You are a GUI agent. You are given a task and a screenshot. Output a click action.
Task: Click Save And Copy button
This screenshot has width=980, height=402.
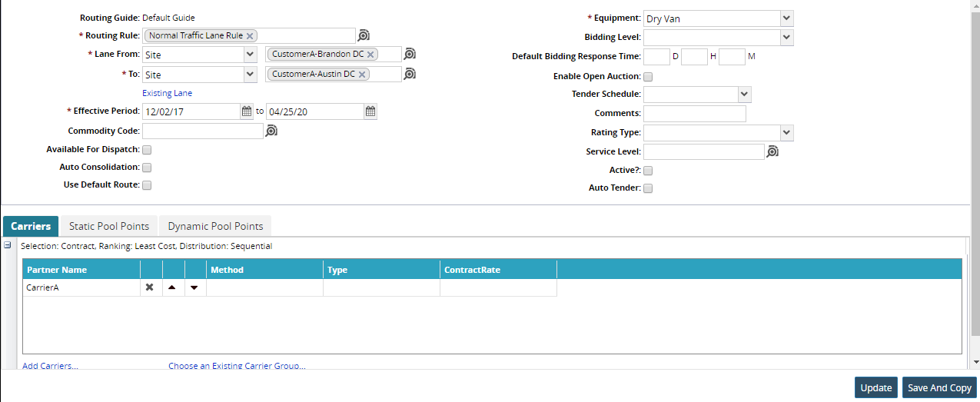(x=939, y=388)
